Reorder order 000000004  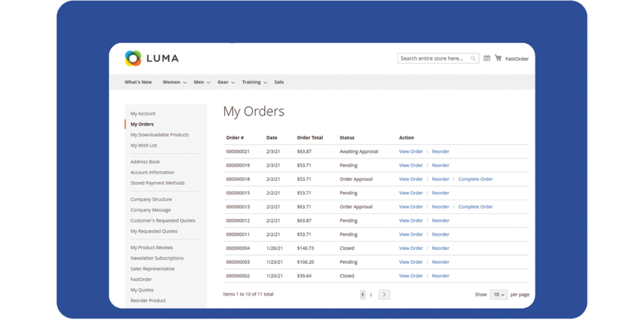[x=440, y=248]
